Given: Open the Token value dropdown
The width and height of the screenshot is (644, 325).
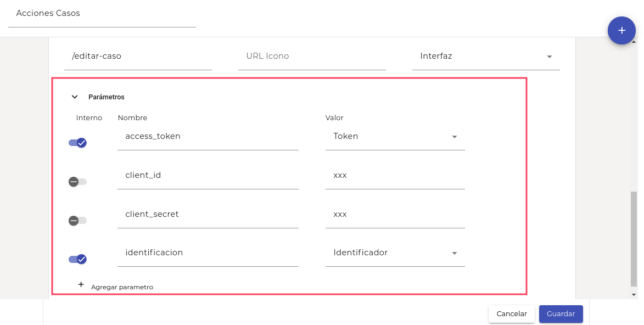Looking at the screenshot, I should 395,137.
